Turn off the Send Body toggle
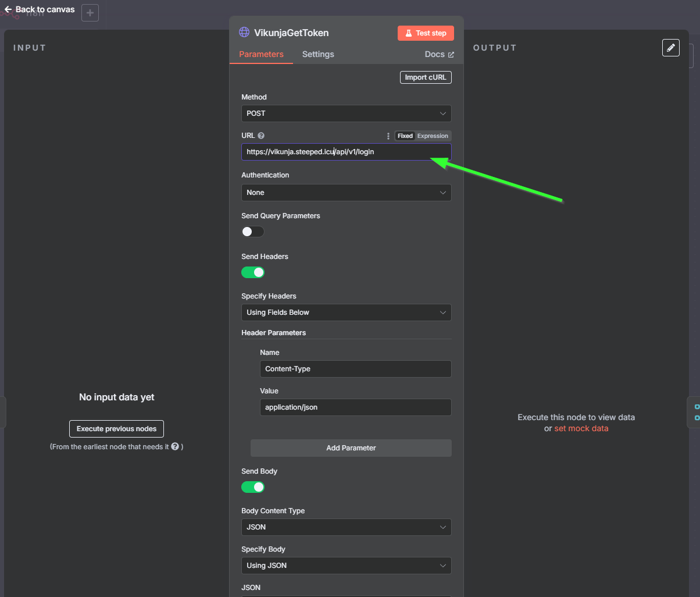Viewport: 700px width, 597px height. [x=253, y=487]
